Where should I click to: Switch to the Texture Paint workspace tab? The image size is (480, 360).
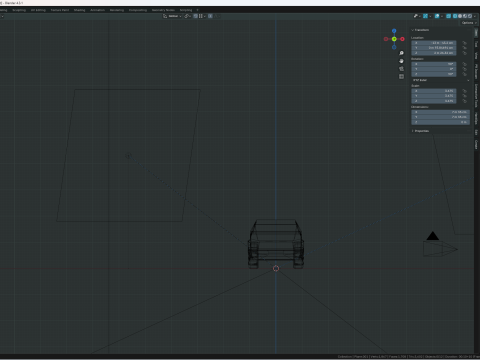[60, 10]
